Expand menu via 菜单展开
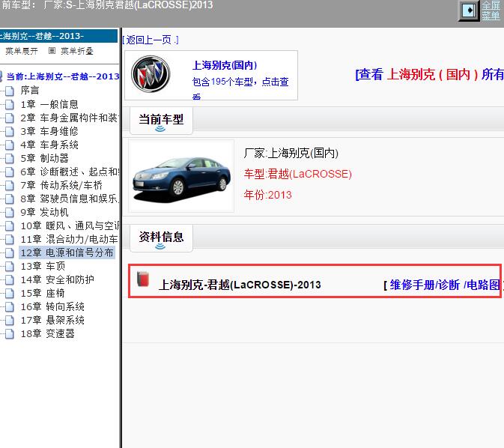The height and width of the screenshot is (448, 504). click(22, 51)
